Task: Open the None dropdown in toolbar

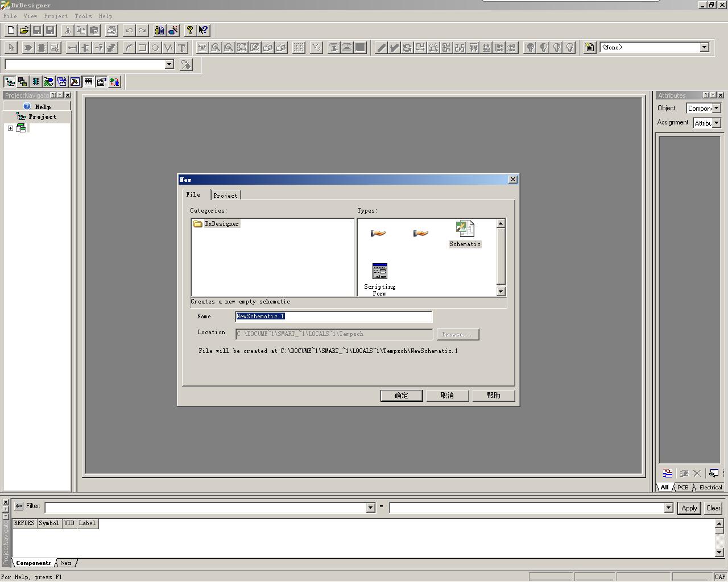Action: coord(704,47)
